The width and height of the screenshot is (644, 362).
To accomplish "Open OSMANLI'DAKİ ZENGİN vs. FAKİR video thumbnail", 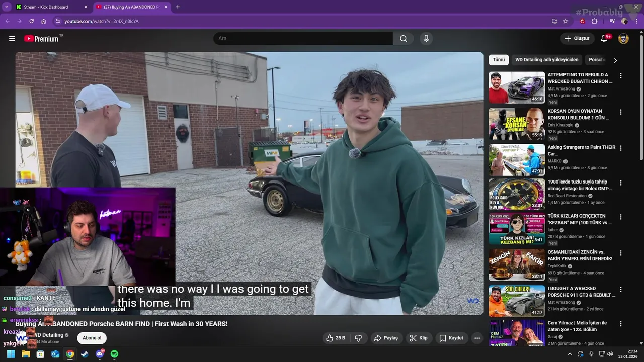I will coord(517,265).
